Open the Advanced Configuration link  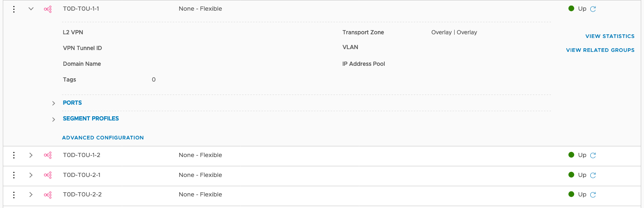click(x=103, y=138)
